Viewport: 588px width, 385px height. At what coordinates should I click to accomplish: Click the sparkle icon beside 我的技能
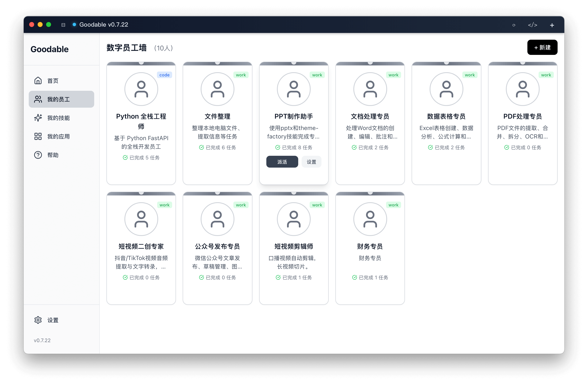pos(38,118)
